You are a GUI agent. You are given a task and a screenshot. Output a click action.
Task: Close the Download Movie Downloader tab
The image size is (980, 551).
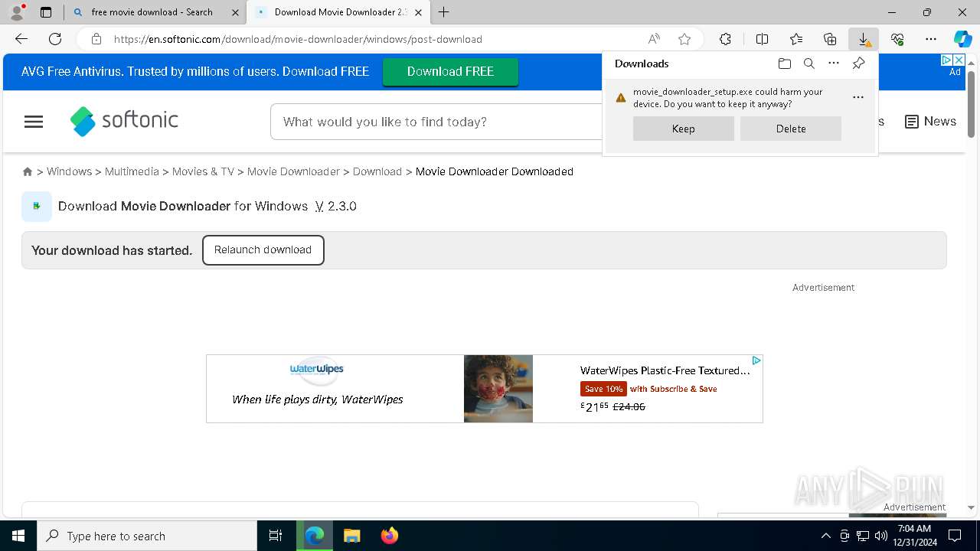[418, 12]
